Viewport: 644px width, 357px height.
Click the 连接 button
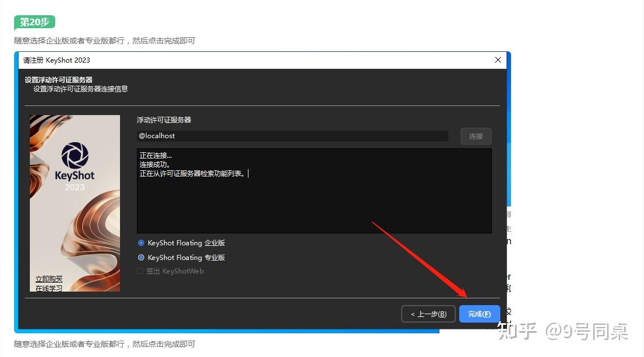click(x=476, y=136)
